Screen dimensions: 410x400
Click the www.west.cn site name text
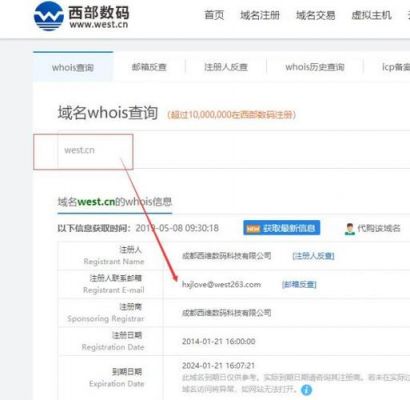pos(99,25)
